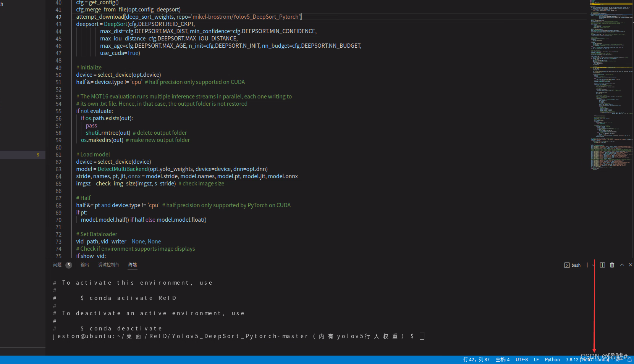Screen dimensions: 634x364
Task: Click 'shutil.rmtree(out)' on line 58
Action: [x=108, y=133]
